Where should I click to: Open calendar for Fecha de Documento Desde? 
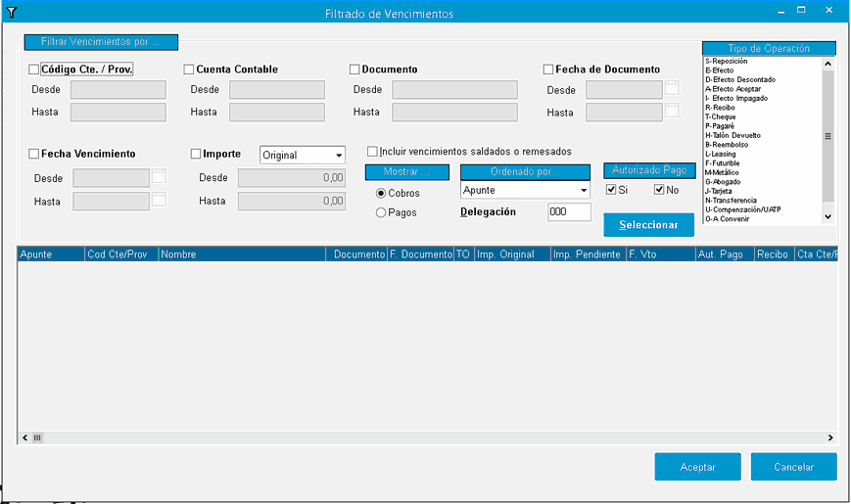tap(672, 89)
